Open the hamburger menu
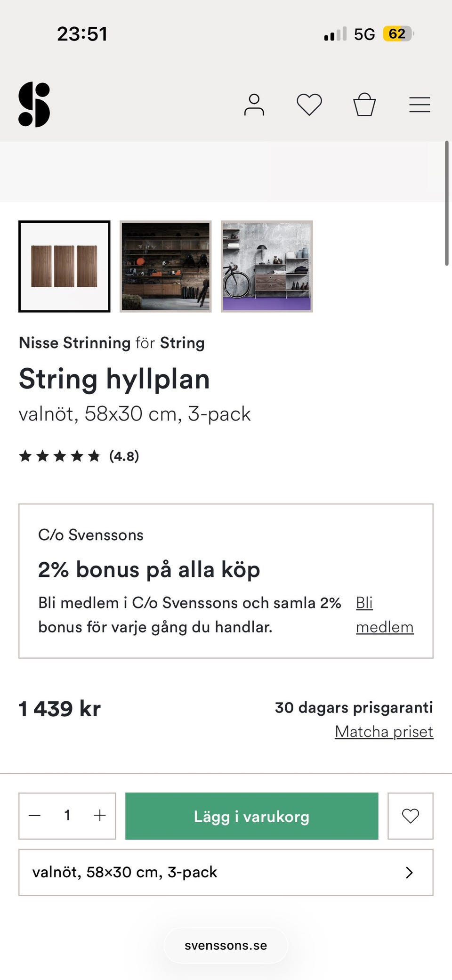Viewport: 452px width, 980px height. (x=420, y=105)
